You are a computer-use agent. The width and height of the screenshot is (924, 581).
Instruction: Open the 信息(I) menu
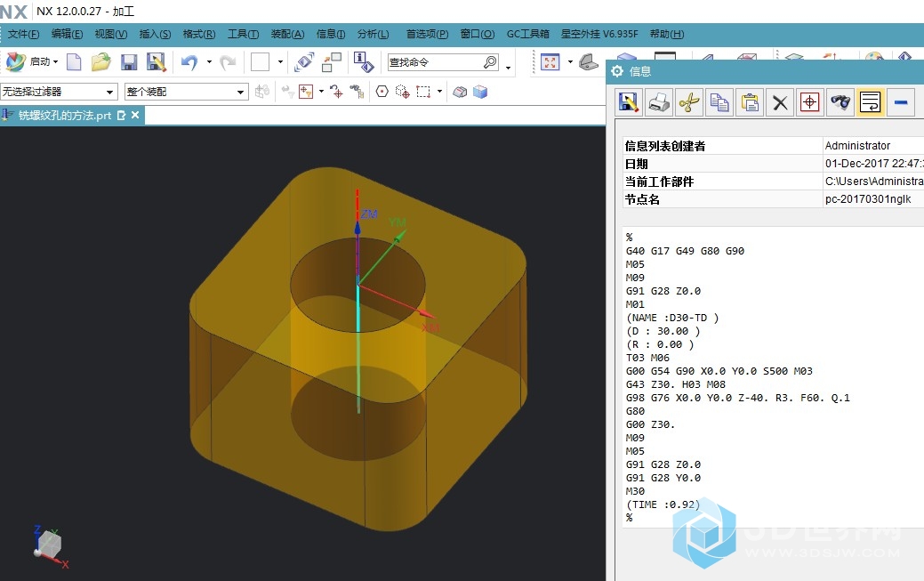[x=331, y=34]
